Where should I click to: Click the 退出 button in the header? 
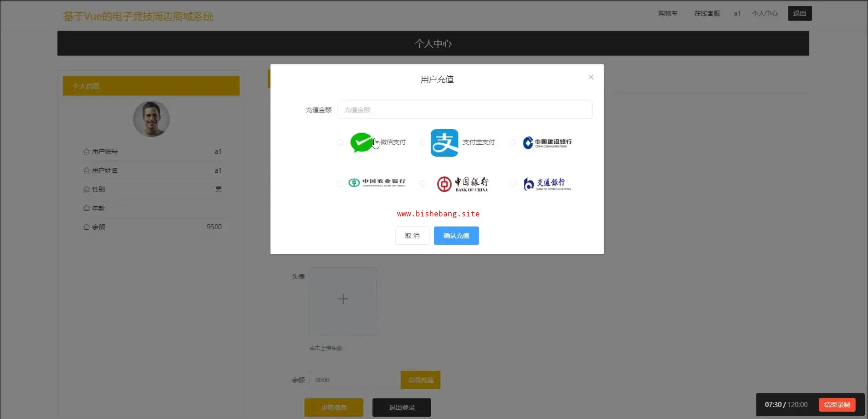point(800,13)
